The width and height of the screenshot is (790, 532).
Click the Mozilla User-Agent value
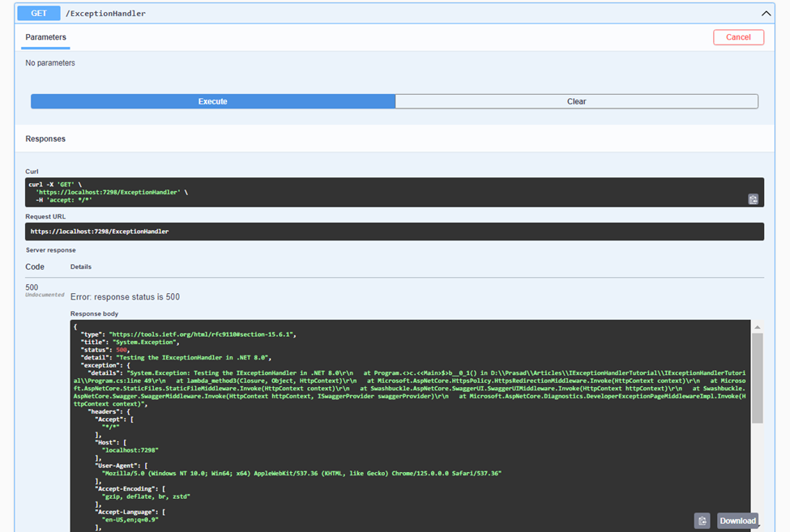click(x=301, y=473)
